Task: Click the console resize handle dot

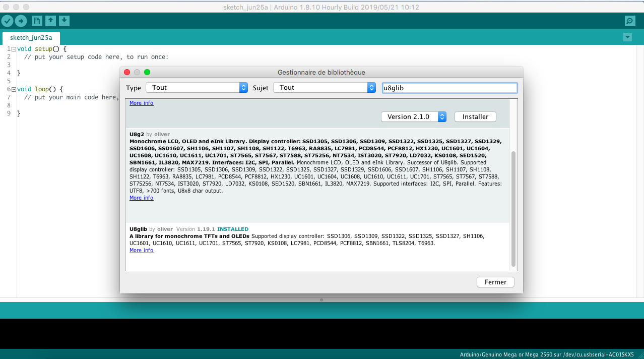Action: (x=321, y=300)
